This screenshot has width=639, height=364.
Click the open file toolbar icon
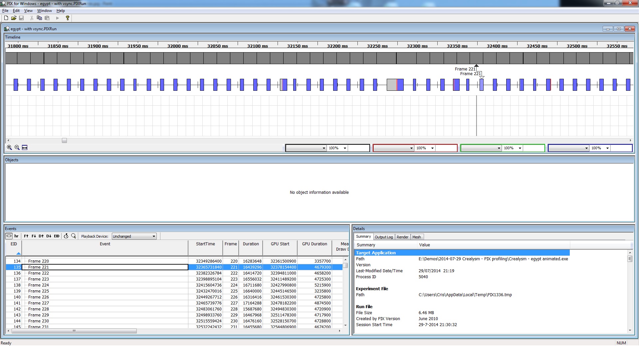tap(14, 18)
